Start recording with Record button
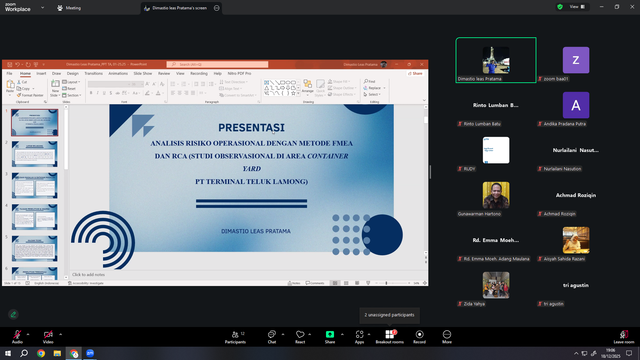The width and height of the screenshot is (640, 360). pos(419,337)
